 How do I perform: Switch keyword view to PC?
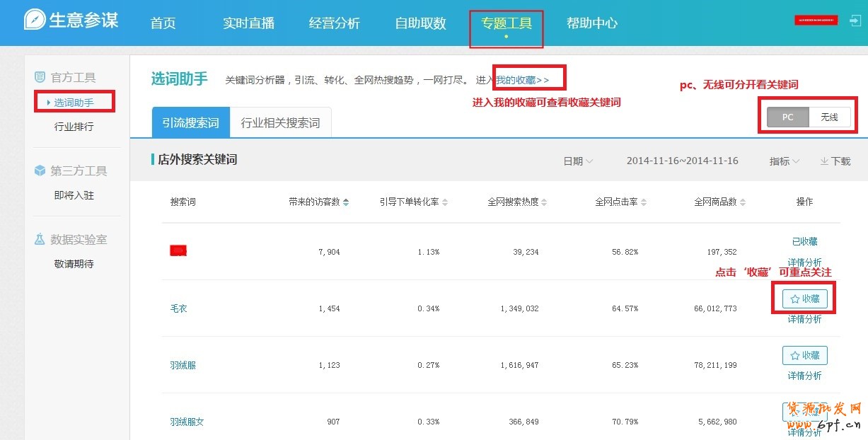click(787, 117)
